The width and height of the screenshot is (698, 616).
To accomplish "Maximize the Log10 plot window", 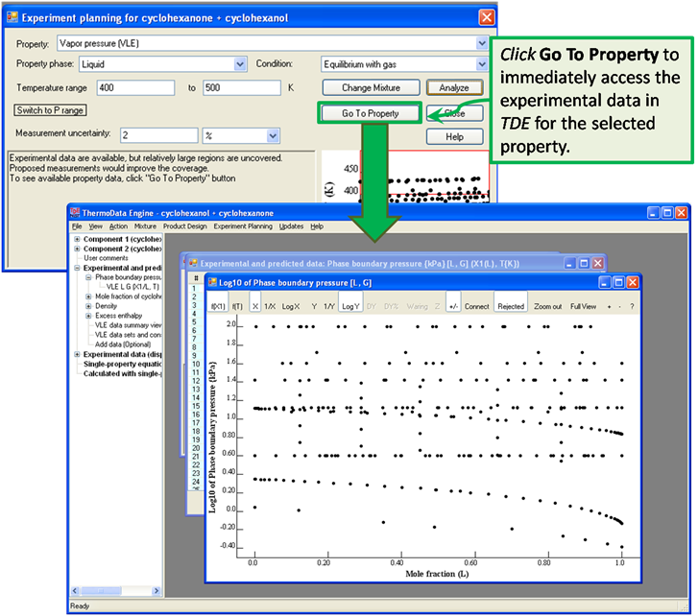I will coord(618,282).
